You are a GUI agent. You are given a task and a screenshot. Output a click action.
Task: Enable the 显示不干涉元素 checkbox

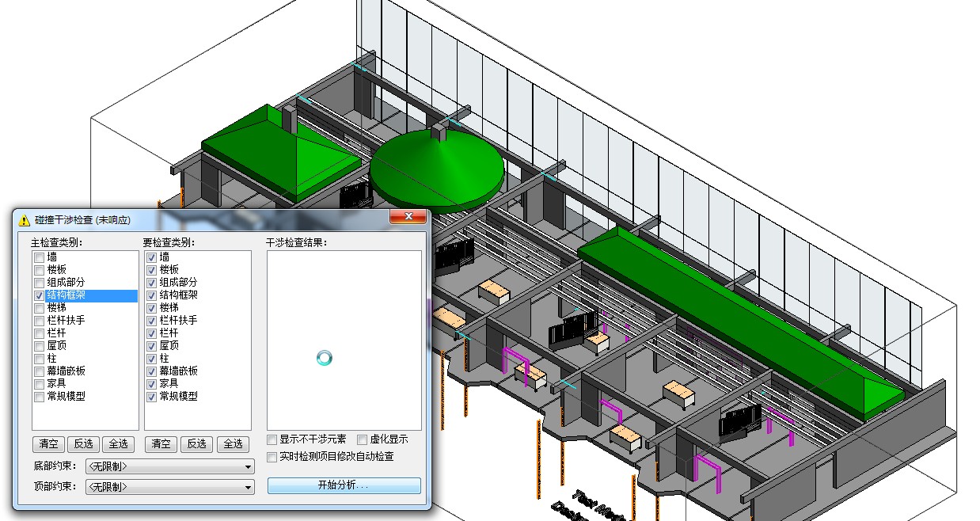pyautogui.click(x=272, y=439)
